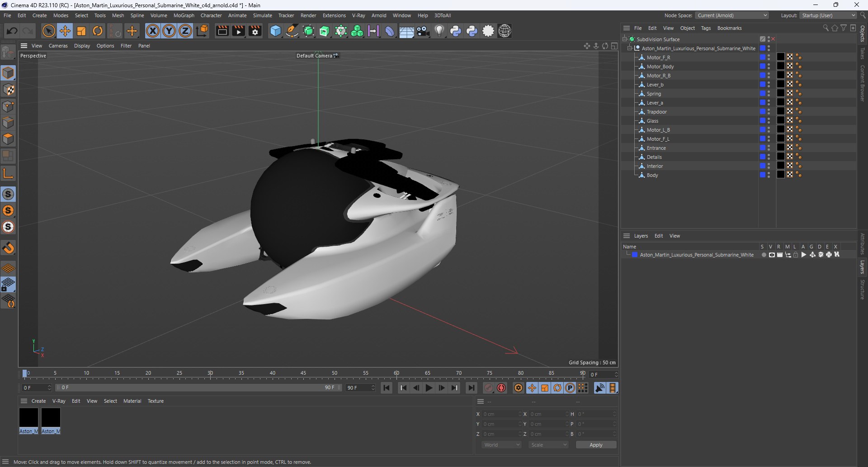This screenshot has width=868, height=467.
Task: Open the Layers side tab
Action: click(x=863, y=267)
